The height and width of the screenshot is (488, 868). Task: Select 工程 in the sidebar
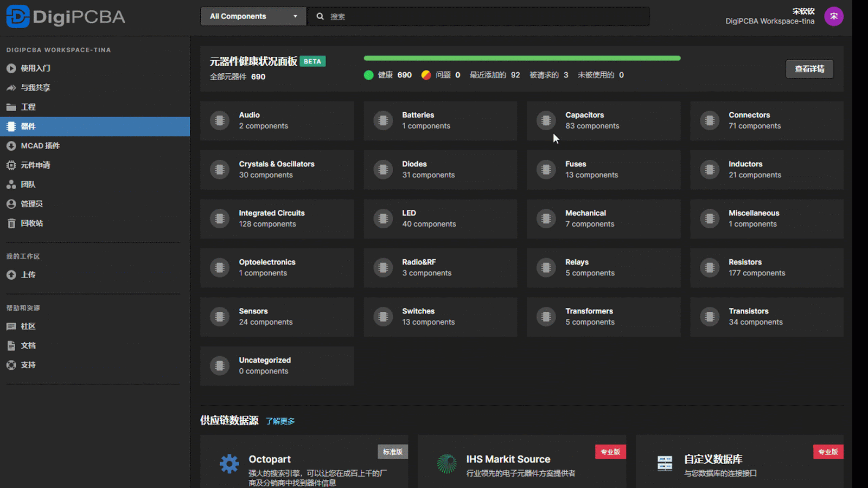coord(95,107)
